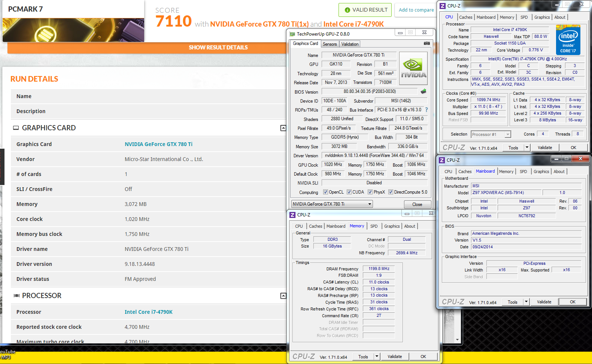Toggle the OpenCL checkbox in GPU-Z
This screenshot has height=364, width=592.
click(325, 192)
